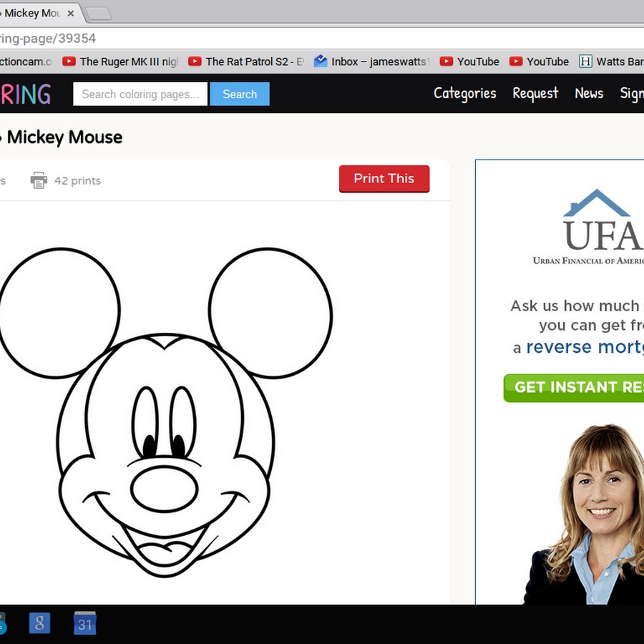The image size is (644, 644).
Task: Open the Calendar 31 taskbar icon
Action: click(84, 623)
